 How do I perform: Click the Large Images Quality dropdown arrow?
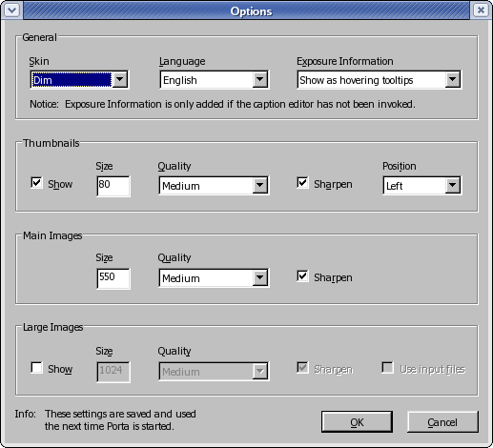pos(259,371)
